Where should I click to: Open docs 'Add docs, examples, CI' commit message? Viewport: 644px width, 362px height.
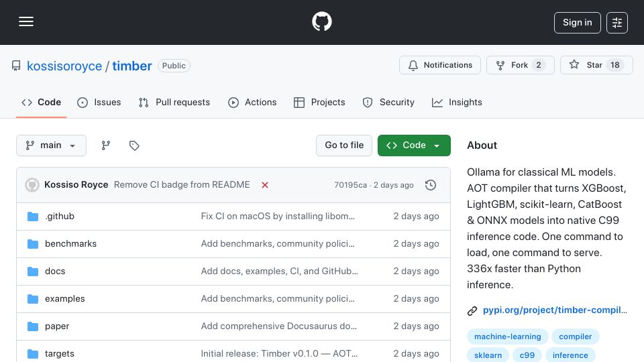tap(279, 271)
